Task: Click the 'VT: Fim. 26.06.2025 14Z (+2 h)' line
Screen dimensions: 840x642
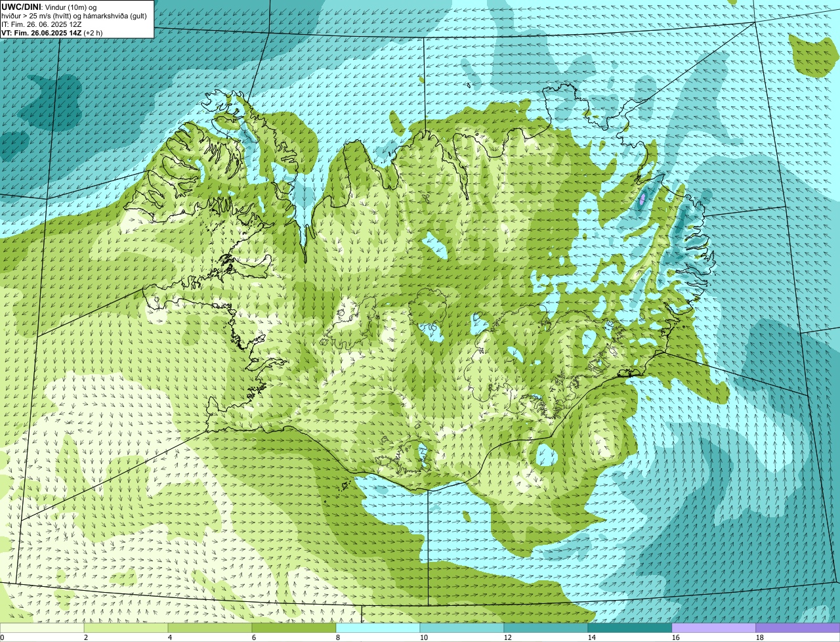Action: [52, 33]
